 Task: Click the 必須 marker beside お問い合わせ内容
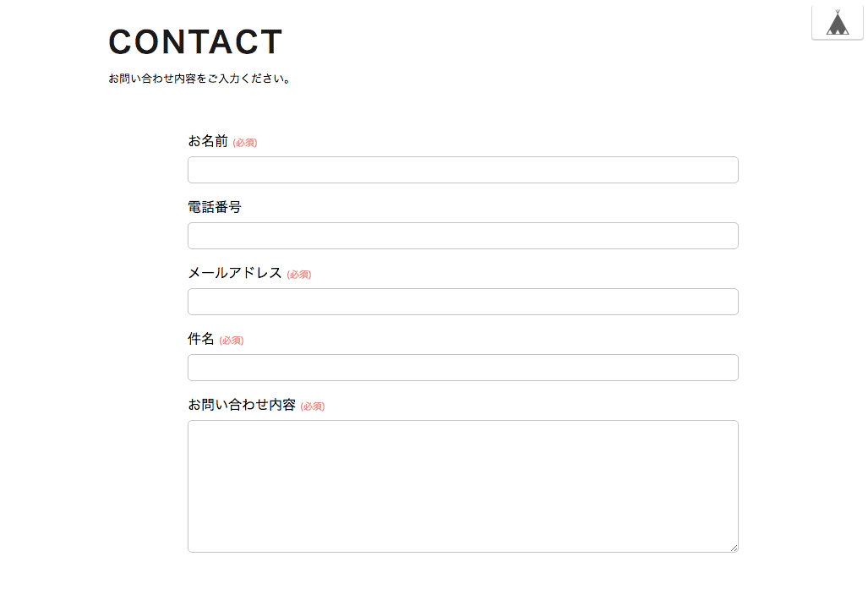pos(312,406)
